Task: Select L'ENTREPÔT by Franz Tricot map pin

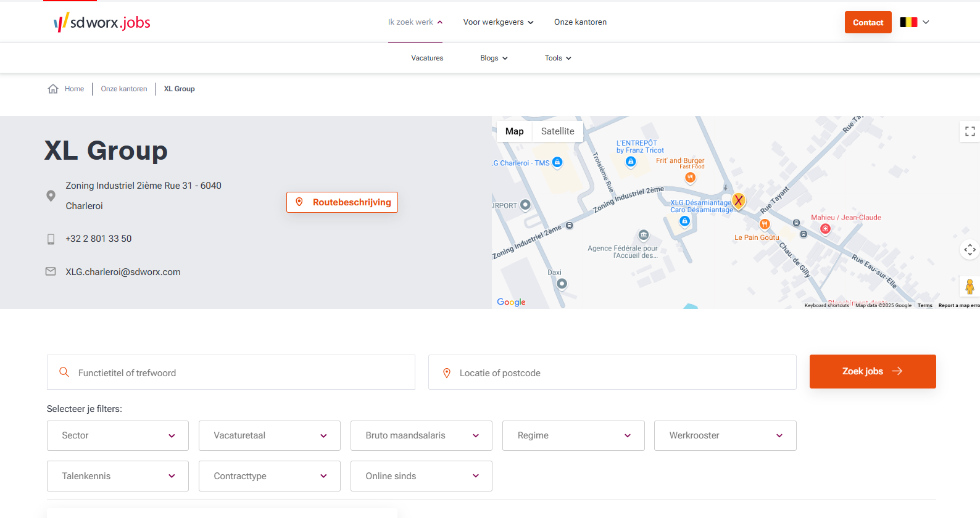Action: coord(631,162)
